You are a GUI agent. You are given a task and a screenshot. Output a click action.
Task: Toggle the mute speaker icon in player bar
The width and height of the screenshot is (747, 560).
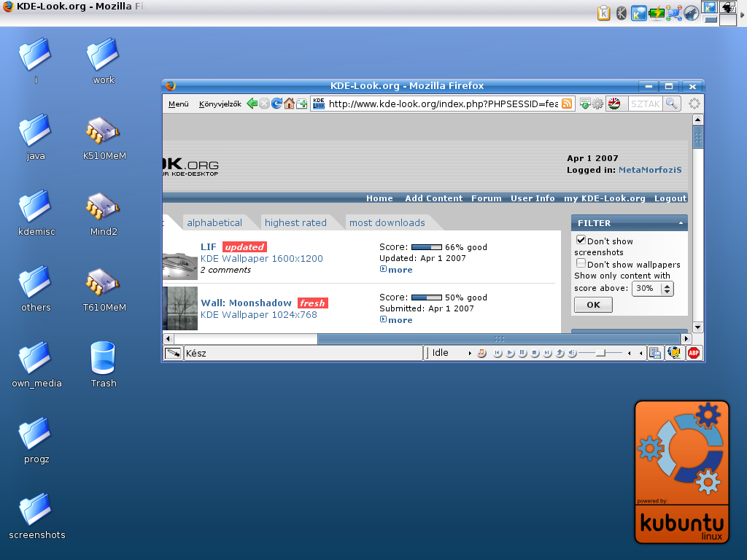coord(572,353)
